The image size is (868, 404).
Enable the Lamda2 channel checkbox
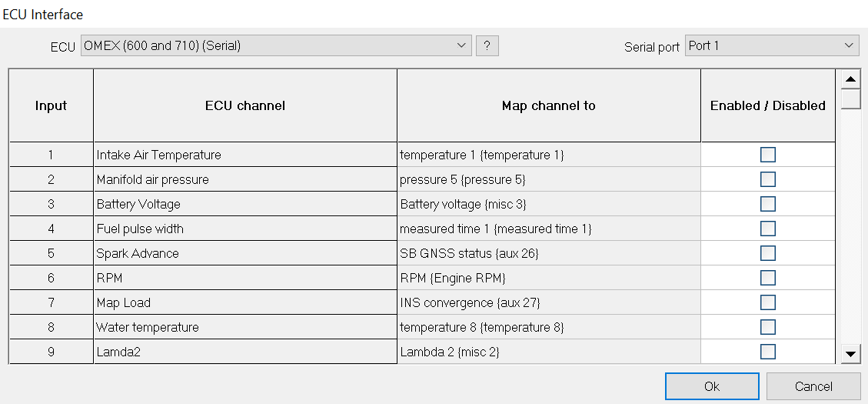(x=767, y=352)
